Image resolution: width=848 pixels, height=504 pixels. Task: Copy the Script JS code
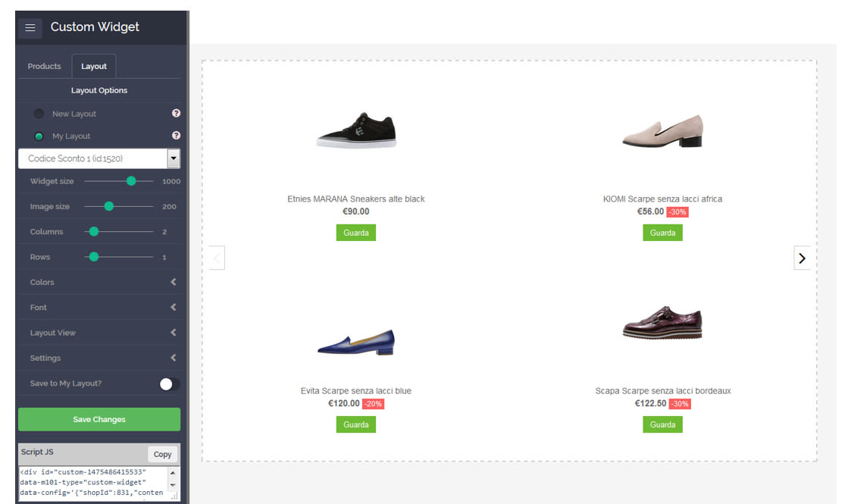point(162,454)
